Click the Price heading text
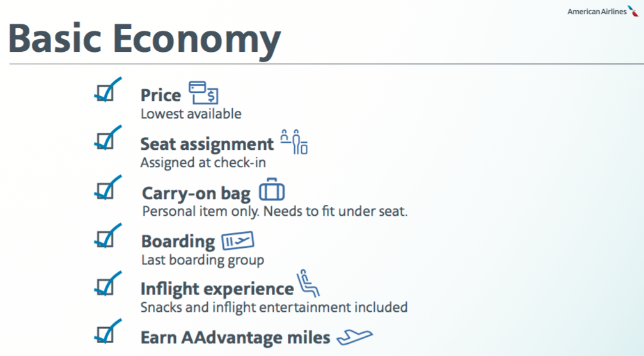This screenshot has height=356, width=644. point(161,95)
